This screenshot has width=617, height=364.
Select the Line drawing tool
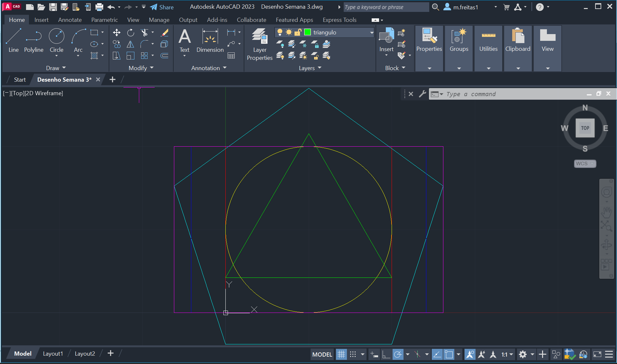point(14,40)
